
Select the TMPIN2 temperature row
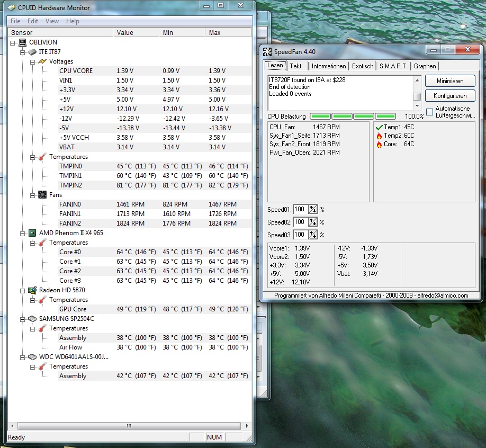155,185
